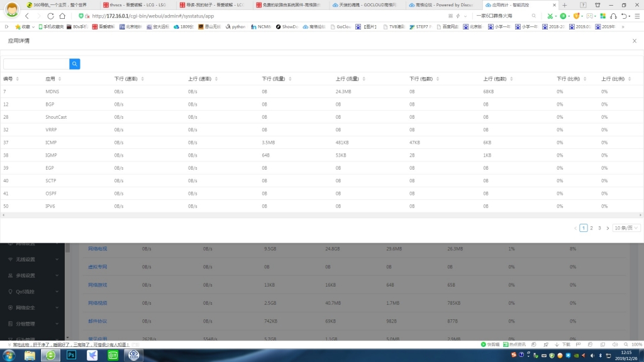Image resolution: width=644 pixels, height=362 pixels.
Task: Sort by 上行(流量) column arrows
Action: 364,79
